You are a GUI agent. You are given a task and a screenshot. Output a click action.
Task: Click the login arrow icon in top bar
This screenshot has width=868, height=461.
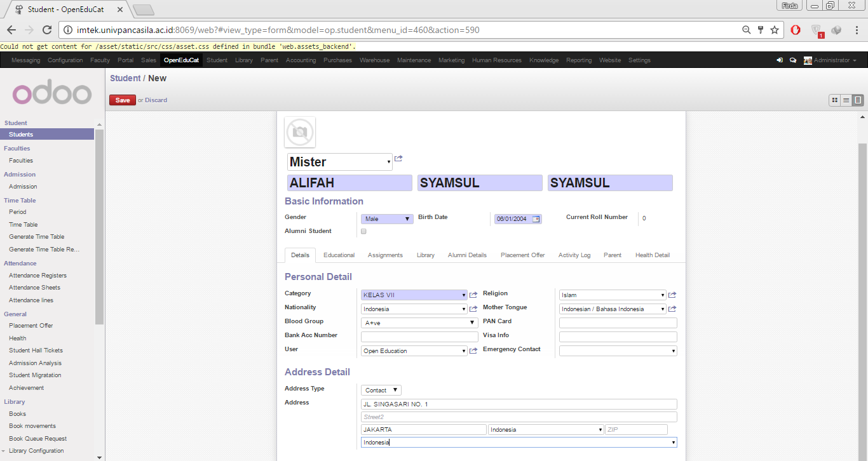point(780,60)
